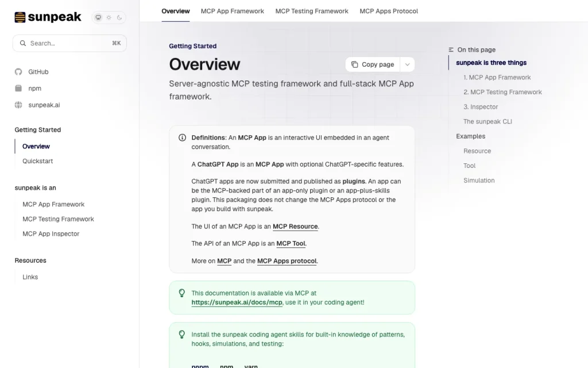Click lightbulb icon in Install skills tip
Viewport: 588px width, 368px height.
coord(182,334)
